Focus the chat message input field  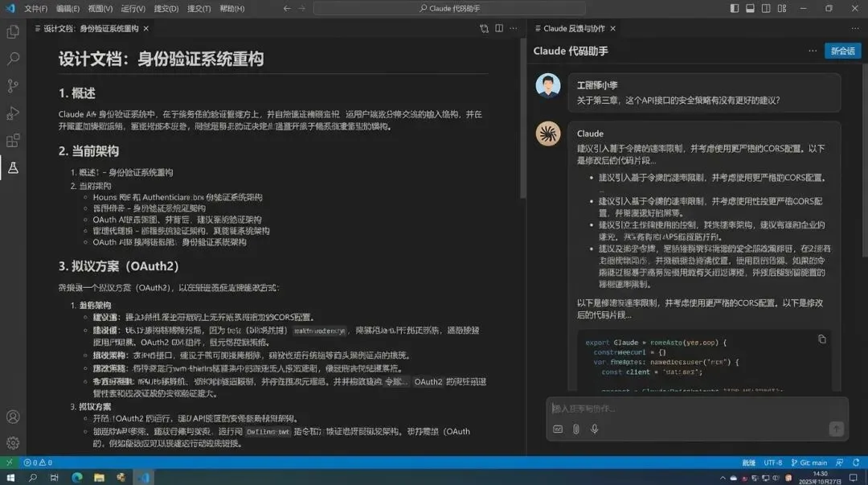(696, 409)
